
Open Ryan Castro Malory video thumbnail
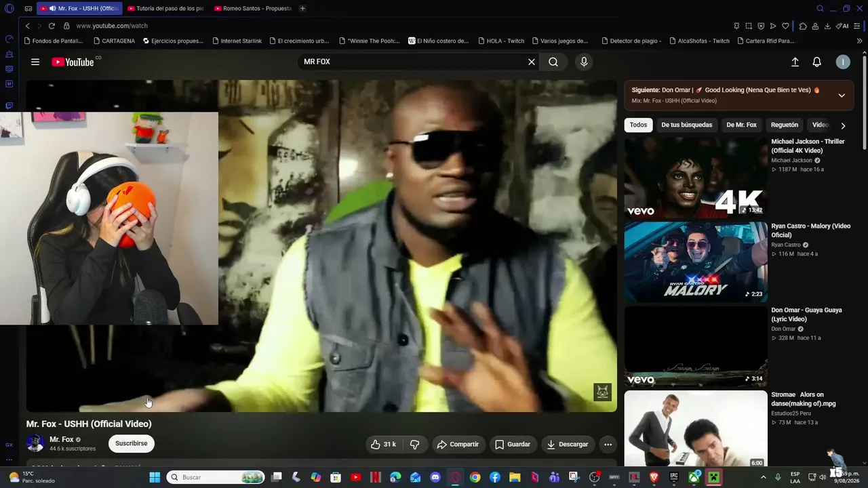(x=696, y=262)
